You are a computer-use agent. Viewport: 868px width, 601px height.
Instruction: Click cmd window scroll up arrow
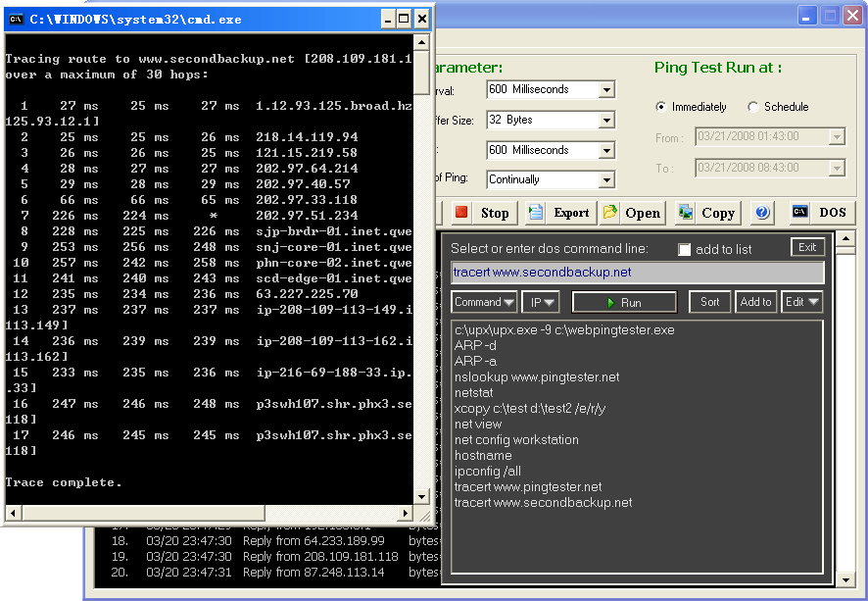[x=421, y=42]
